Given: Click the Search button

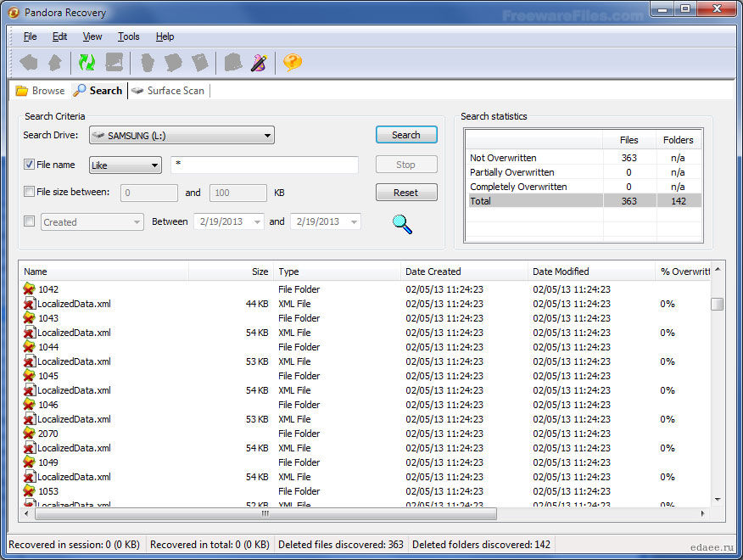Looking at the screenshot, I should [x=406, y=135].
